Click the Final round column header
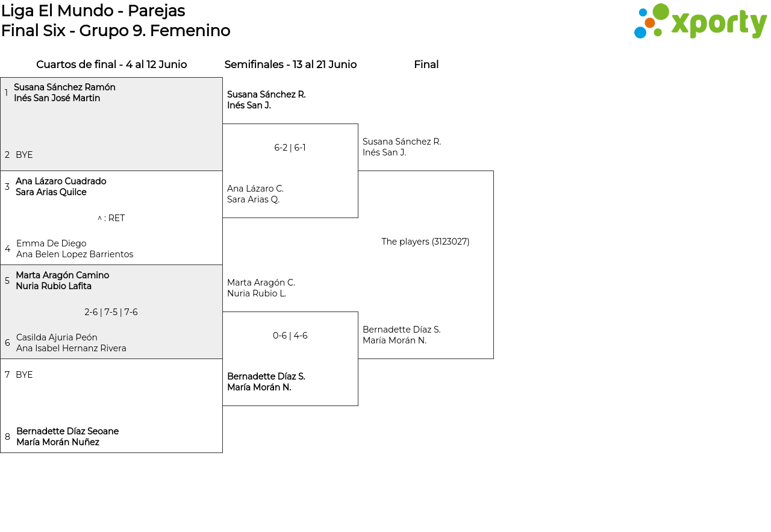The image size is (771, 532). click(426, 64)
